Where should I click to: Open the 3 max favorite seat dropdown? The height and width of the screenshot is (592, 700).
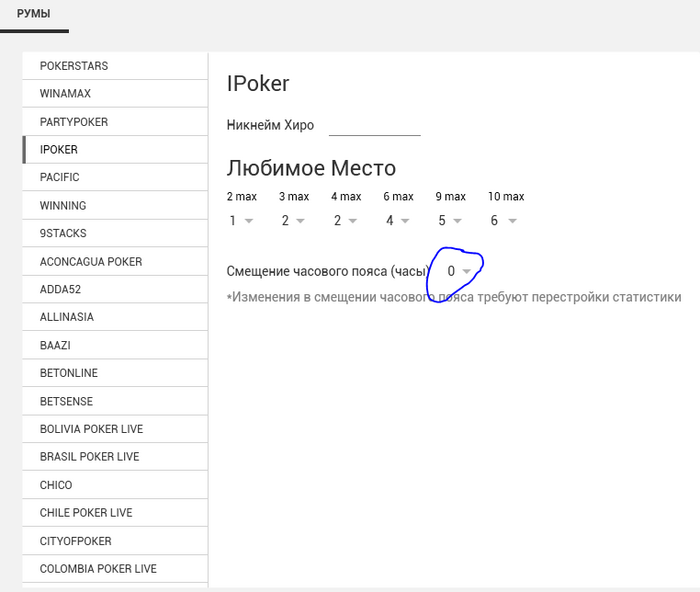click(293, 221)
